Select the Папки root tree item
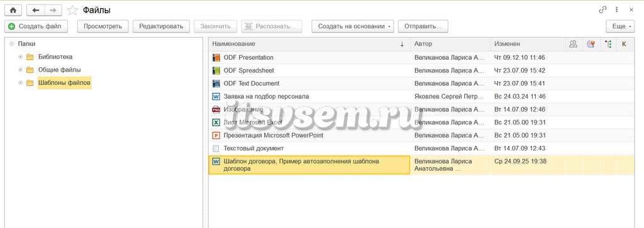This screenshot has width=644, height=228. pyautogui.click(x=26, y=44)
